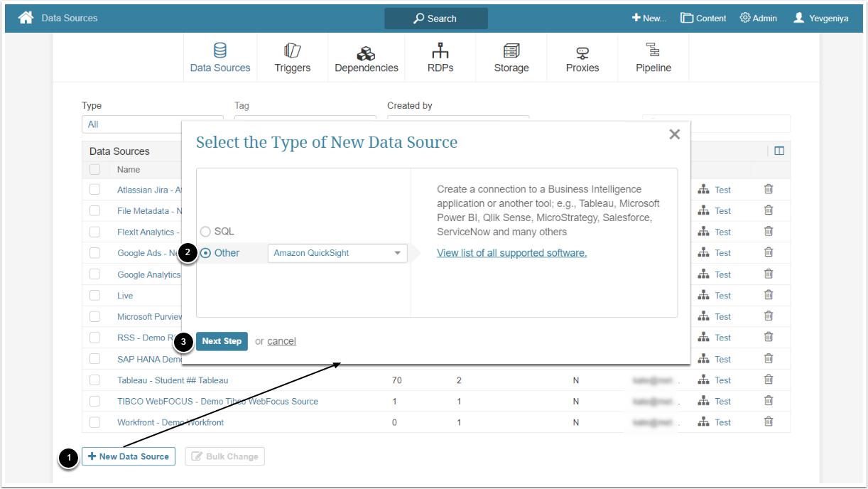The height and width of the screenshot is (489, 868).
Task: Delete the File Metadata data source
Action: 769,211
